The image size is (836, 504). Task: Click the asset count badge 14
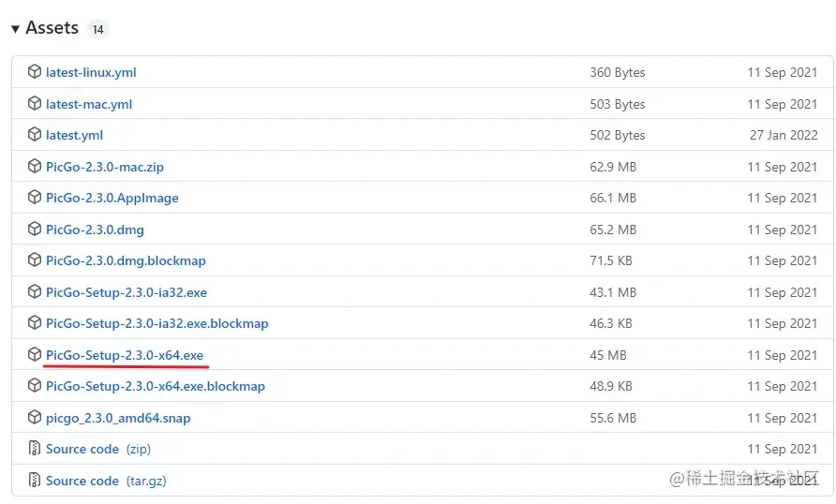point(98,29)
